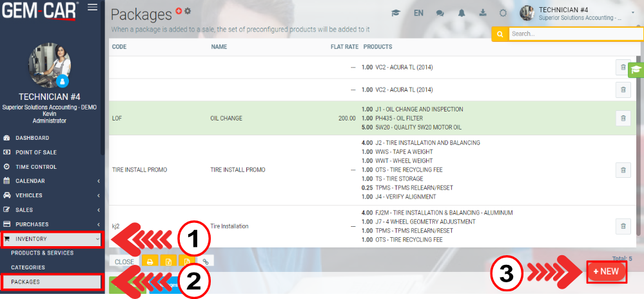Toggle the theme brightness icon in header
The image size is (644, 299).
(x=503, y=13)
